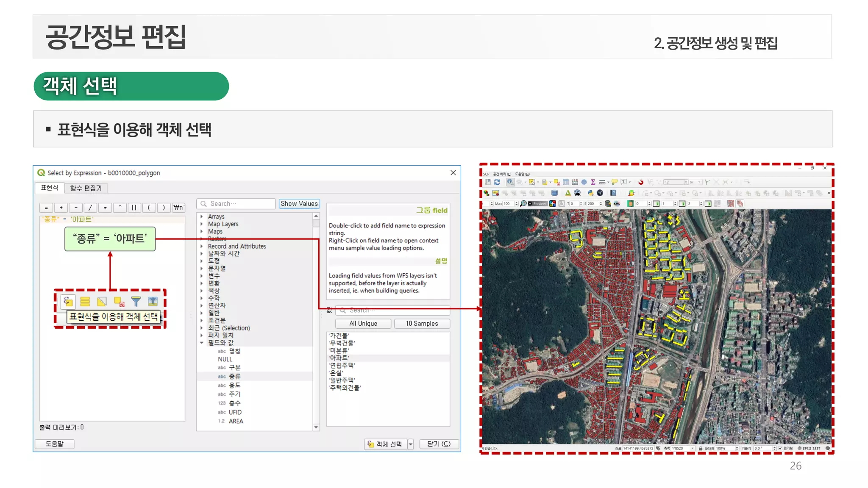Switch to the 함수 편집기 tab
Image resolution: width=868 pixels, height=488 pixels.
(x=86, y=188)
